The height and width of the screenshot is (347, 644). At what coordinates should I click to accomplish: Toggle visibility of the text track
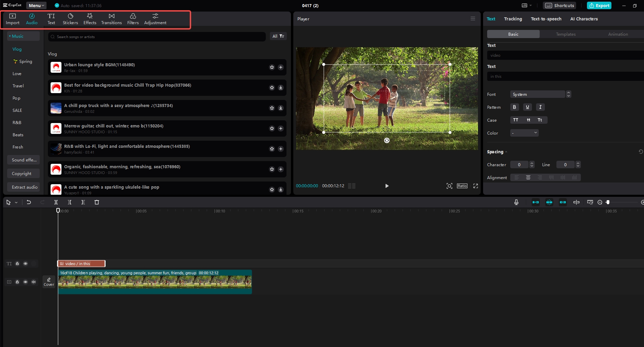click(x=25, y=263)
